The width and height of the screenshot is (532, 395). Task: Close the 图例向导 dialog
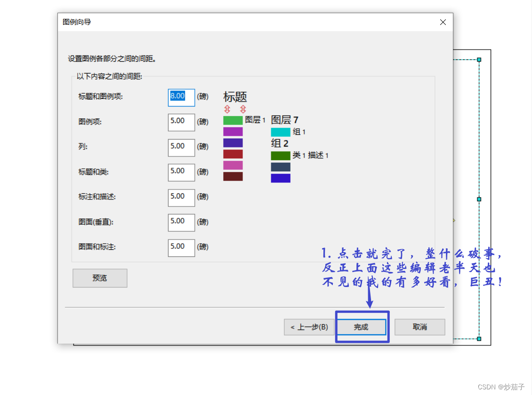pos(443,22)
